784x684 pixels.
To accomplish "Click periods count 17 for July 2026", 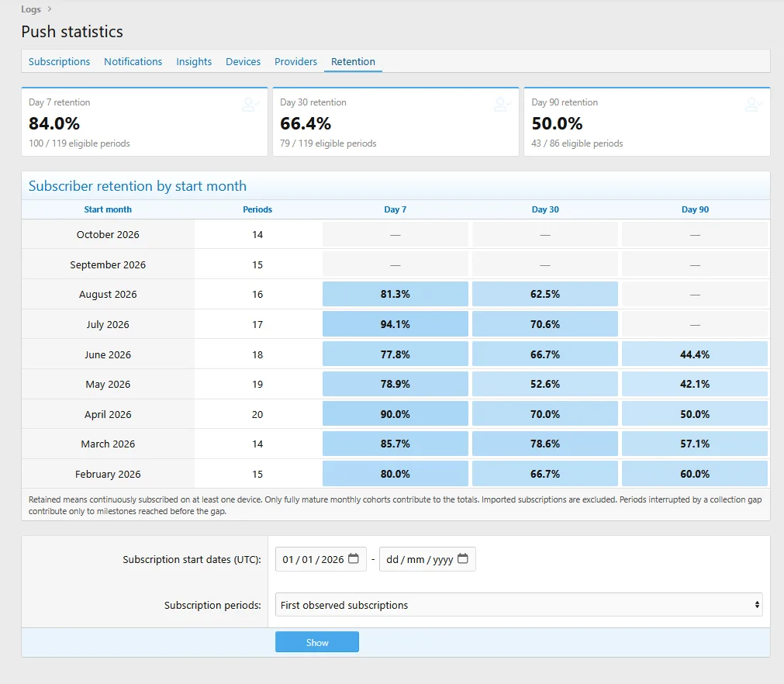I will click(257, 324).
